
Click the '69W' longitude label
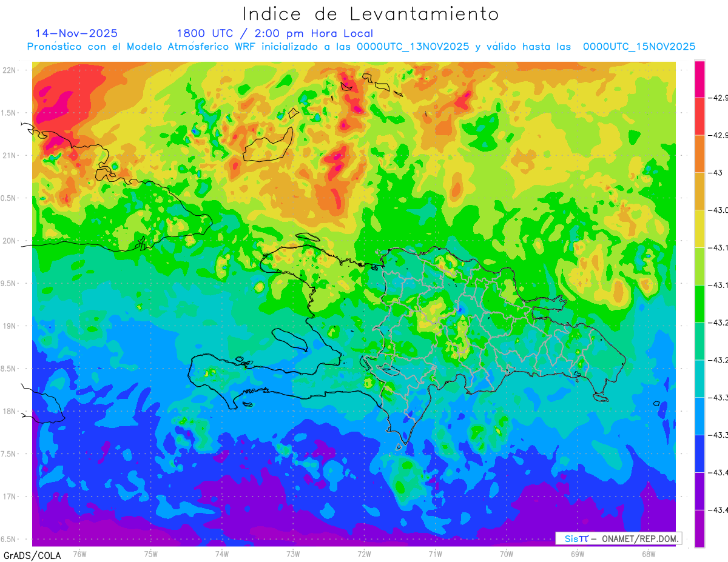click(x=578, y=553)
